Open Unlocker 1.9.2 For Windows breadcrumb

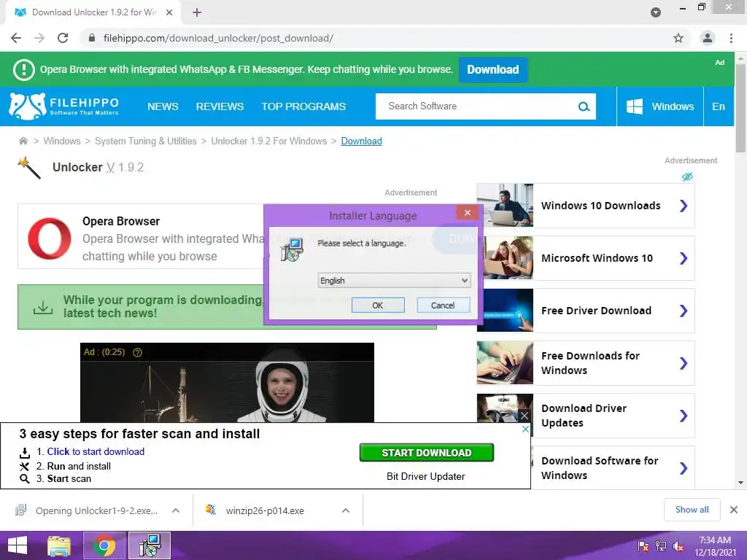pos(269,141)
